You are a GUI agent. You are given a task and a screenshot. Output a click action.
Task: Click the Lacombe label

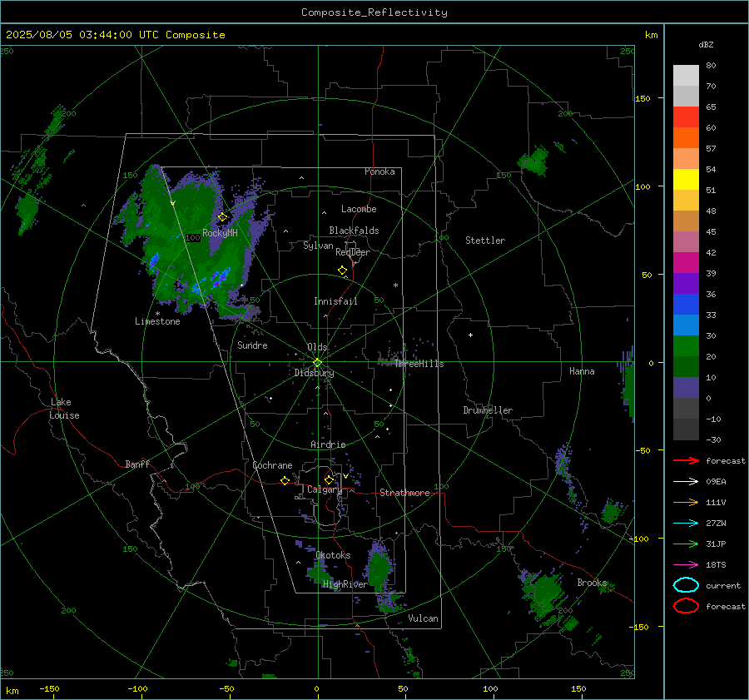click(x=359, y=209)
